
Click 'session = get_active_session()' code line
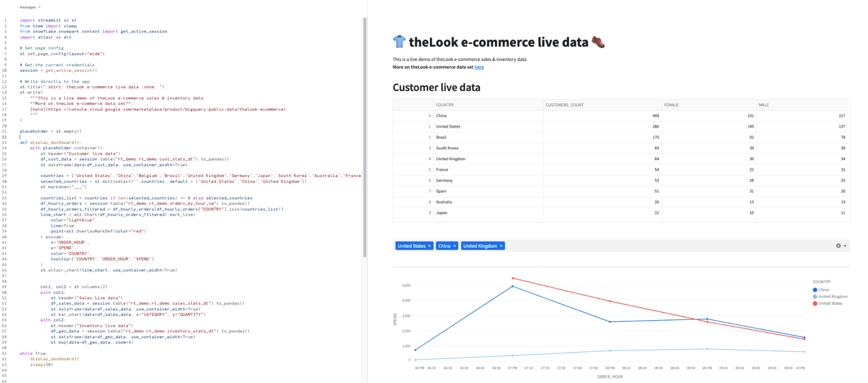tap(58, 70)
